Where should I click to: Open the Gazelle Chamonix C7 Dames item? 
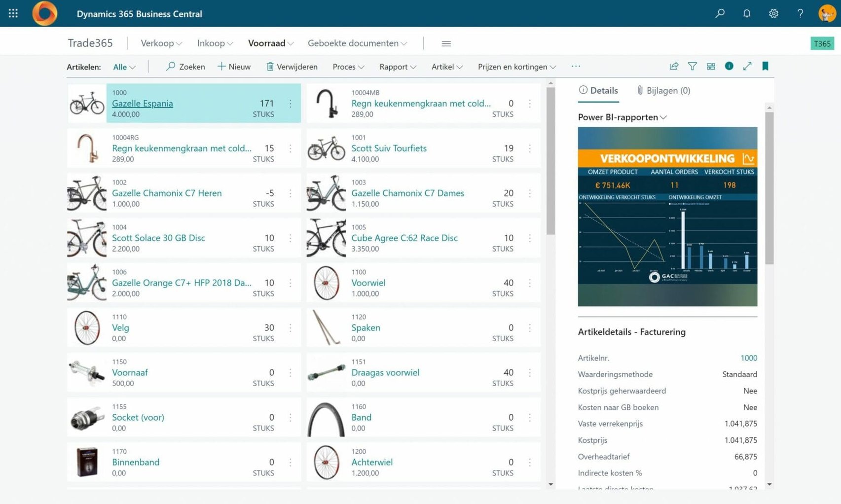(408, 193)
